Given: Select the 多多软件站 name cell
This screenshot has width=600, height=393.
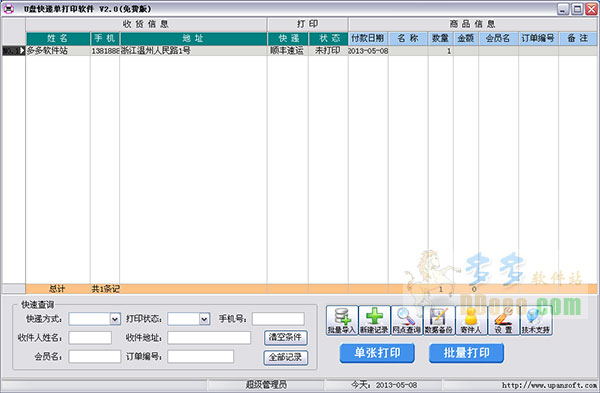Looking at the screenshot, I should [x=58, y=51].
